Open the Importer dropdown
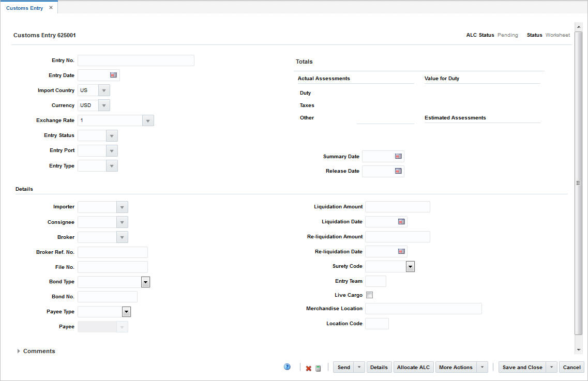588x381 pixels. coord(122,207)
